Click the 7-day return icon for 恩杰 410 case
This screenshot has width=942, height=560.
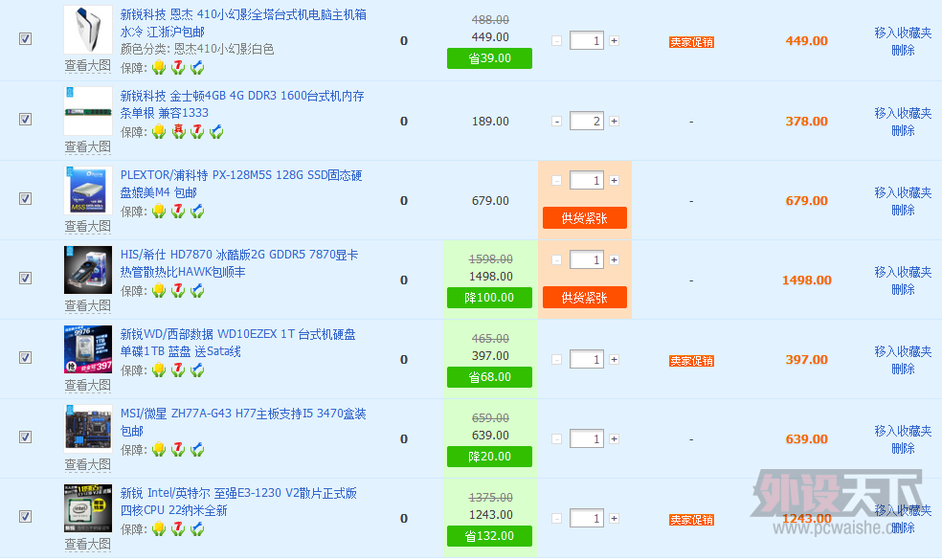[x=178, y=67]
